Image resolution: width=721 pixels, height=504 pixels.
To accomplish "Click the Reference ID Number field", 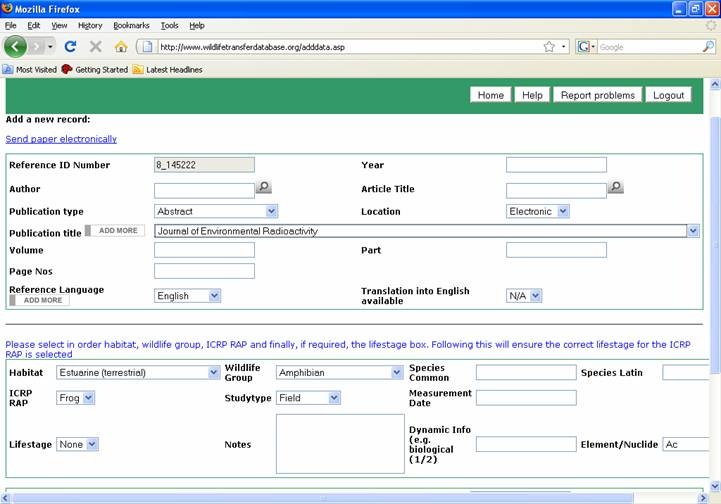I will point(204,165).
